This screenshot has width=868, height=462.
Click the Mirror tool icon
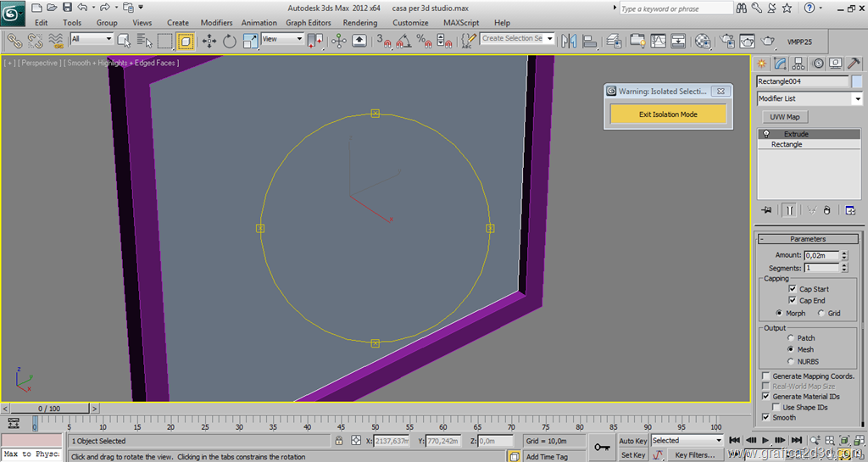pos(568,40)
